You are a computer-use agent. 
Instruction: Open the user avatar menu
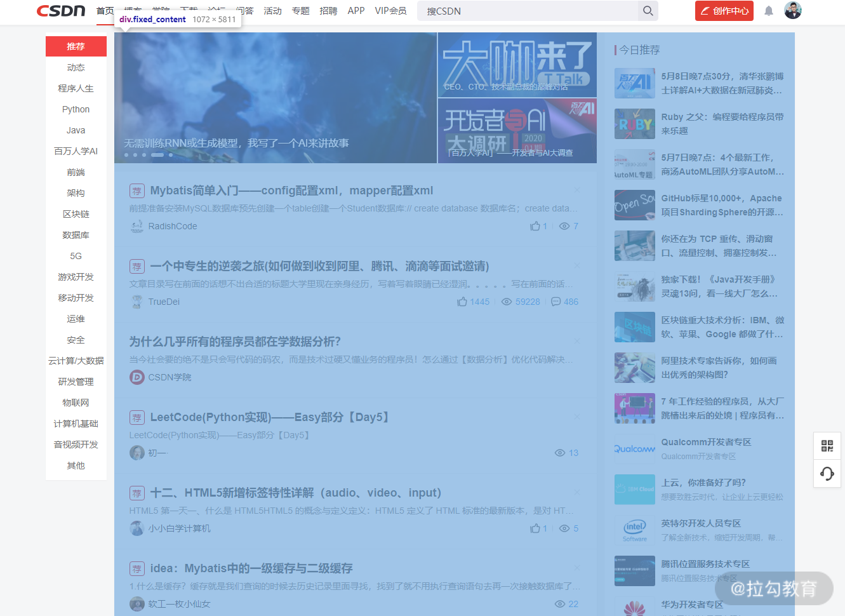click(x=793, y=10)
